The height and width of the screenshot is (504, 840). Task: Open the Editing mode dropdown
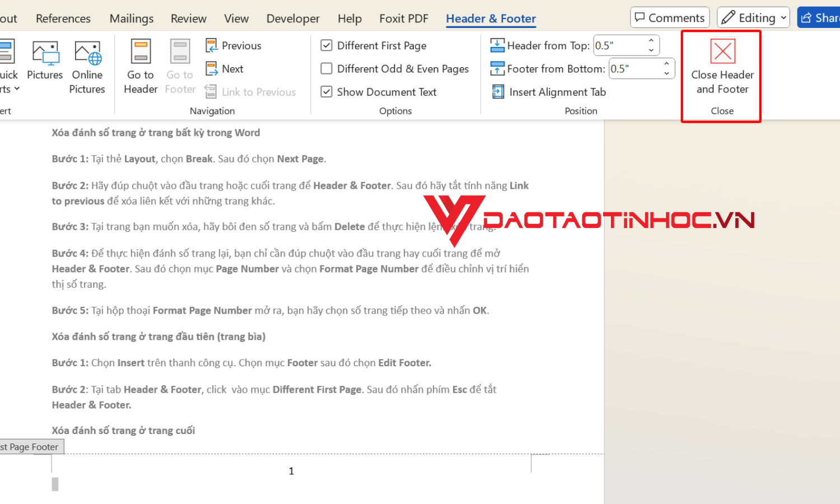point(753,17)
